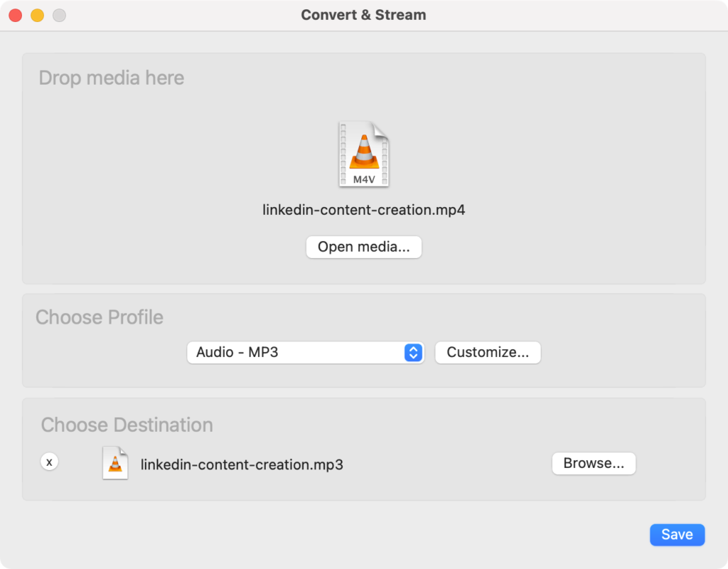The height and width of the screenshot is (569, 728).
Task: Click the gray disabled zoom window button
Action: (x=59, y=15)
